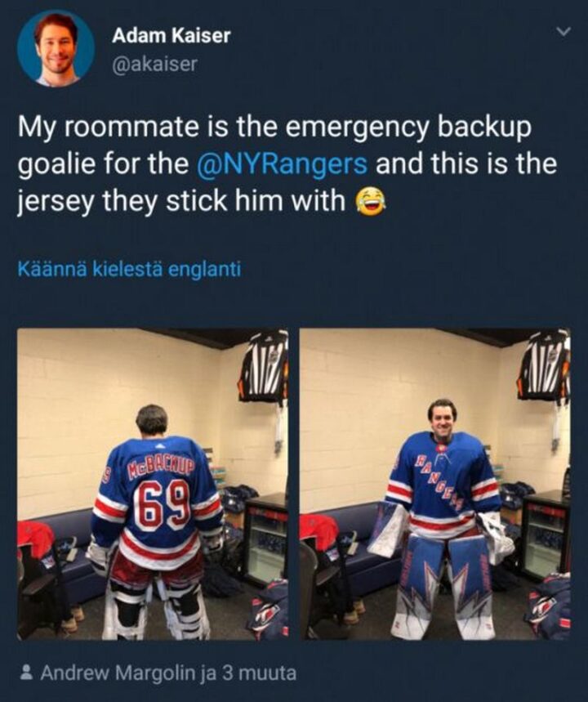Open left photo showing the jersey back
Image resolution: width=588 pixels, height=702 pixels.
[x=153, y=484]
